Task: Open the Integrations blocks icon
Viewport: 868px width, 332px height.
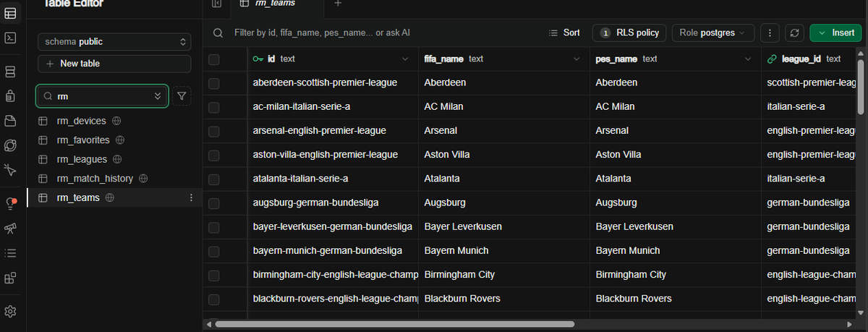Action: 10,278
